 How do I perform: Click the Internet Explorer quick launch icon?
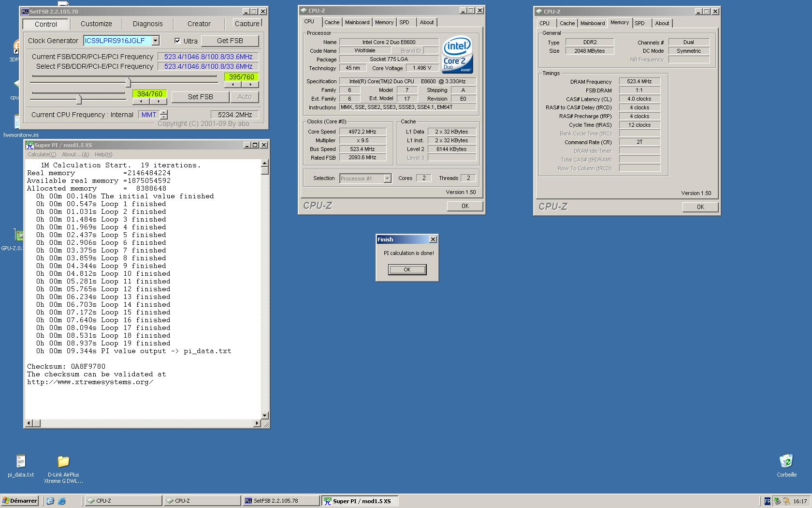pyautogui.click(x=62, y=501)
